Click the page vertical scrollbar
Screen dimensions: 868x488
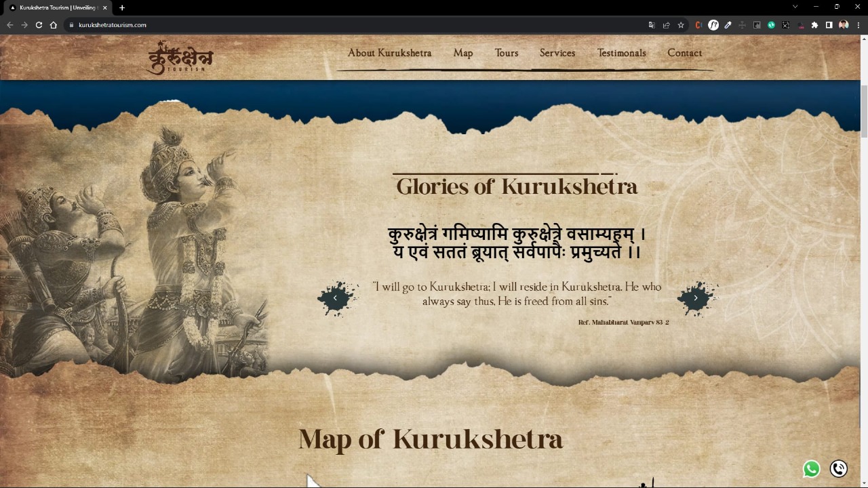863,112
